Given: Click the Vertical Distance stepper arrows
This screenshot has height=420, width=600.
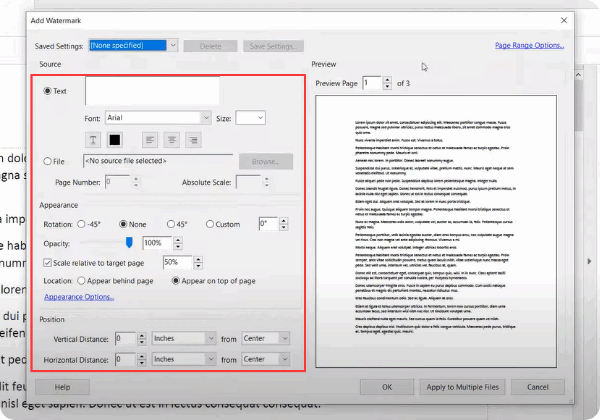Looking at the screenshot, I should [x=142, y=339].
